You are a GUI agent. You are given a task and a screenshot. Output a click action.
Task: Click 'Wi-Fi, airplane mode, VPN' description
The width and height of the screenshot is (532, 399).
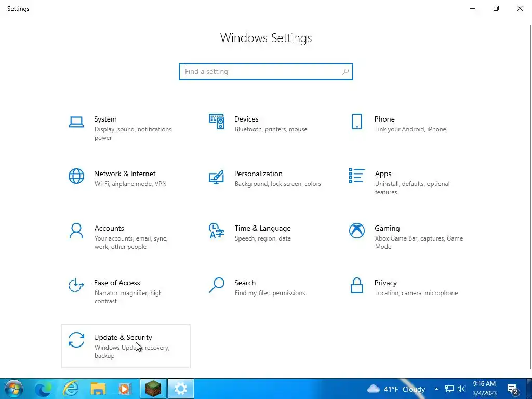(130, 184)
